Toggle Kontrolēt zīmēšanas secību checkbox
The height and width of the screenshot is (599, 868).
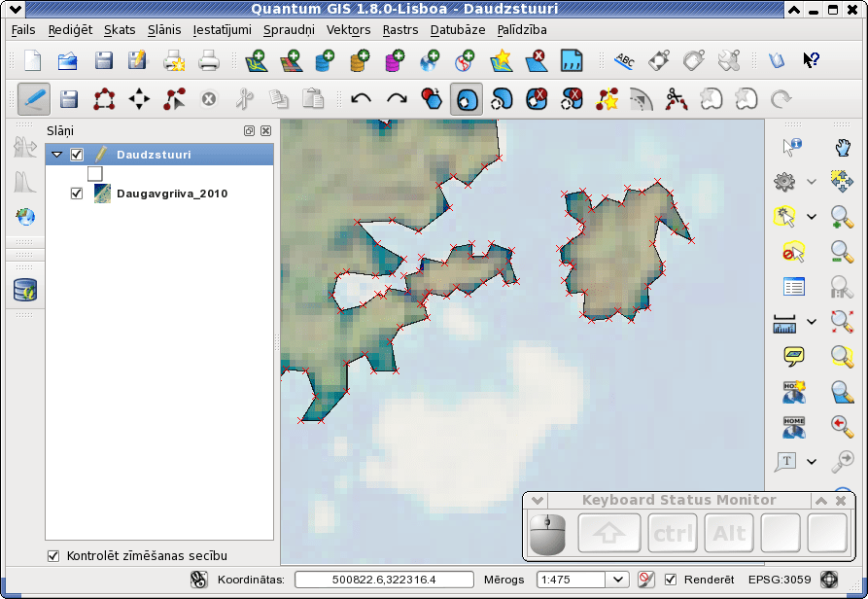(53, 556)
